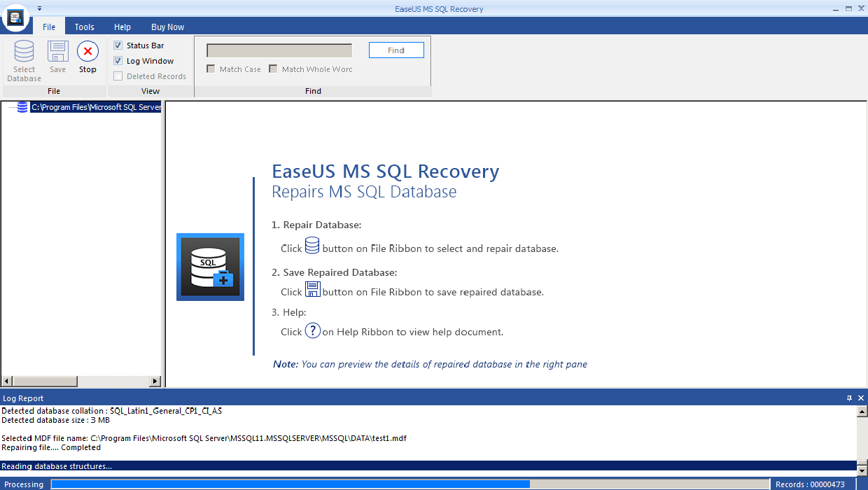Click 'Repairs MS SQL Database' subtitle
868x490 pixels.
364,192
